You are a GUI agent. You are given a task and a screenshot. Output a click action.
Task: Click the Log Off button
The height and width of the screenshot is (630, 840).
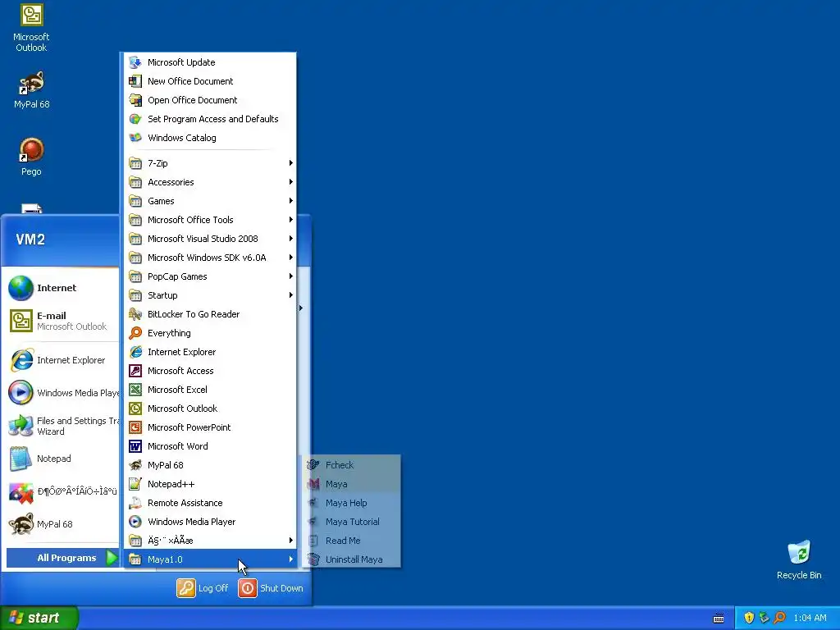tap(203, 588)
